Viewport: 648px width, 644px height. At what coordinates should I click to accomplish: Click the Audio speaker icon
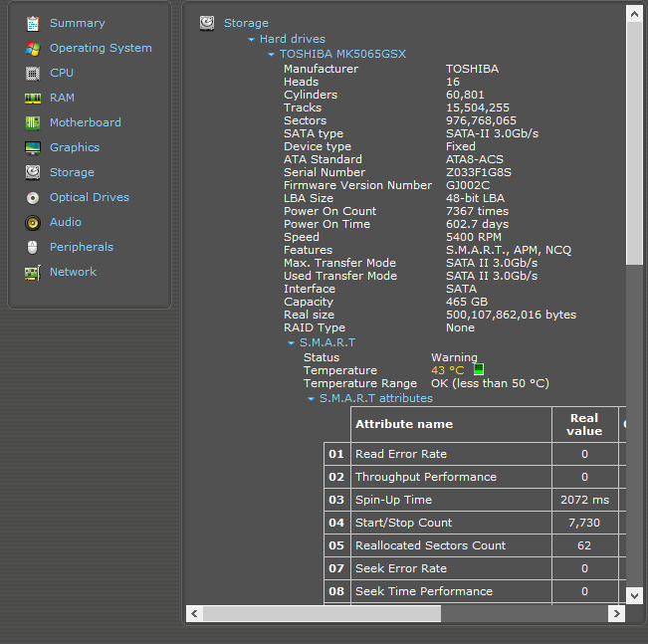pos(33,222)
